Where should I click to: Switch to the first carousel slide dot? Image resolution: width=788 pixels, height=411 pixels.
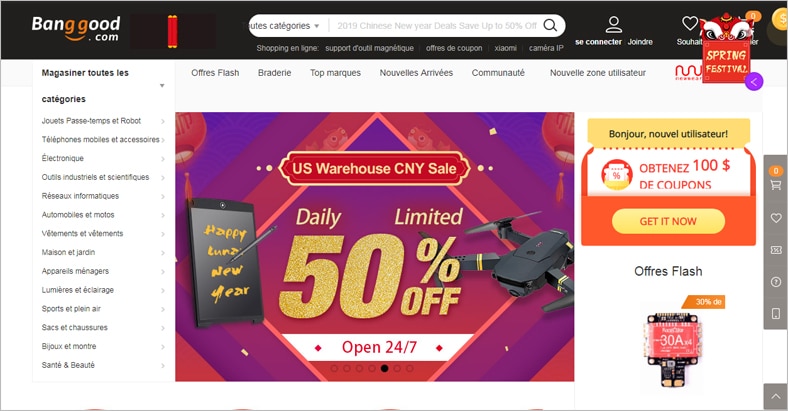click(x=334, y=368)
